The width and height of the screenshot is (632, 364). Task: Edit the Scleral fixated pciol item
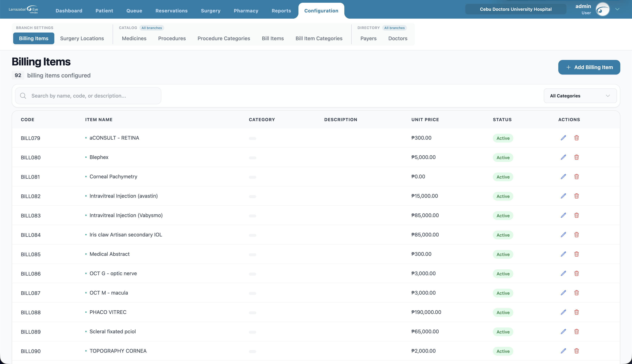tap(563, 332)
